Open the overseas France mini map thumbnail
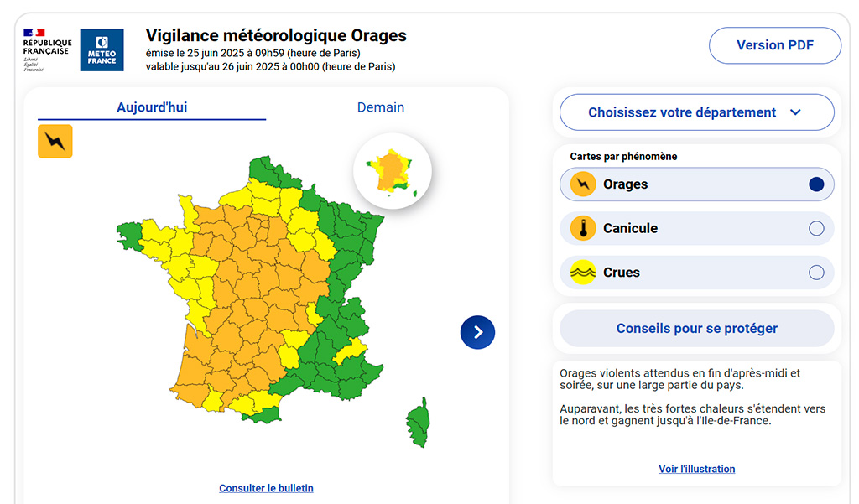859x504 pixels. click(392, 171)
